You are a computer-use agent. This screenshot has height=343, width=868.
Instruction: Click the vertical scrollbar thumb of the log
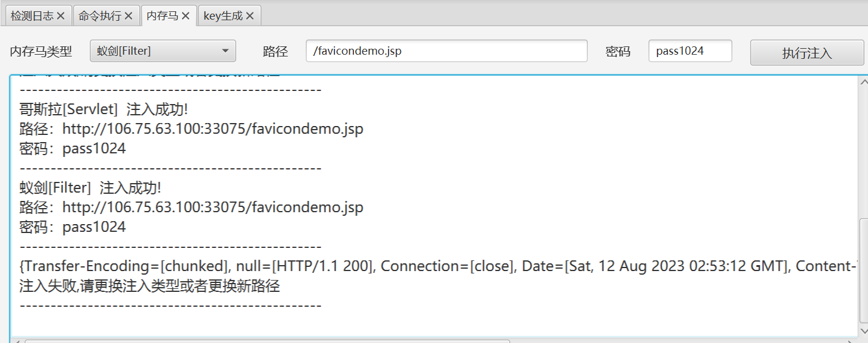[863, 270]
